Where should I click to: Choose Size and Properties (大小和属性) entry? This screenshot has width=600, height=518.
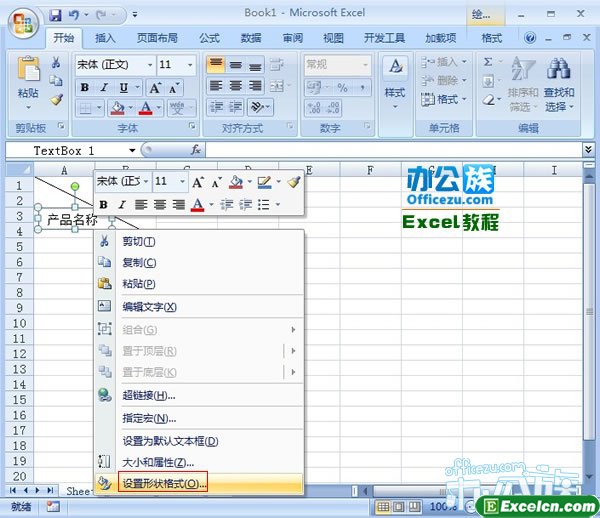(x=199, y=462)
